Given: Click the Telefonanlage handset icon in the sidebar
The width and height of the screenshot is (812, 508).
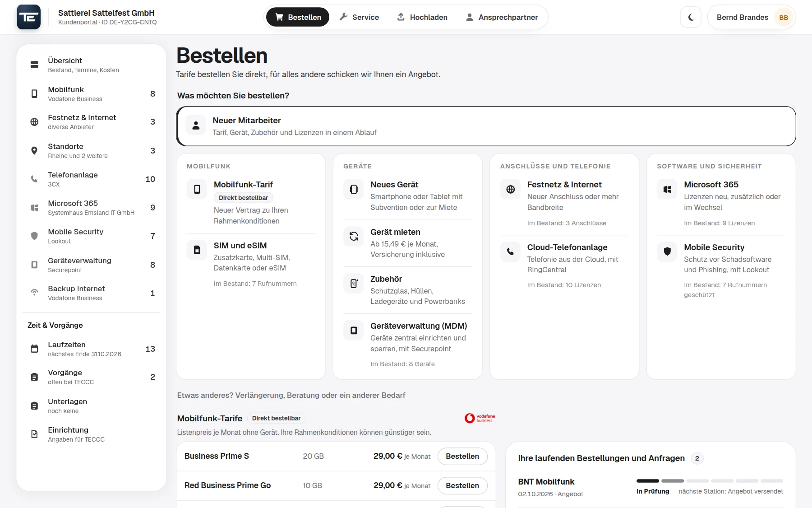Looking at the screenshot, I should click(34, 179).
